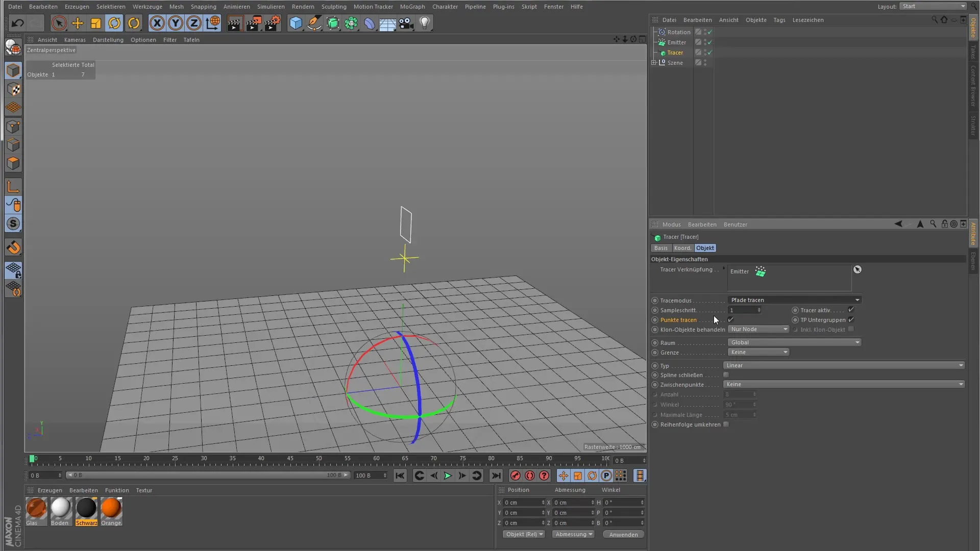Add floor/environment object icon
This screenshot has height=551, width=980.
387,23
